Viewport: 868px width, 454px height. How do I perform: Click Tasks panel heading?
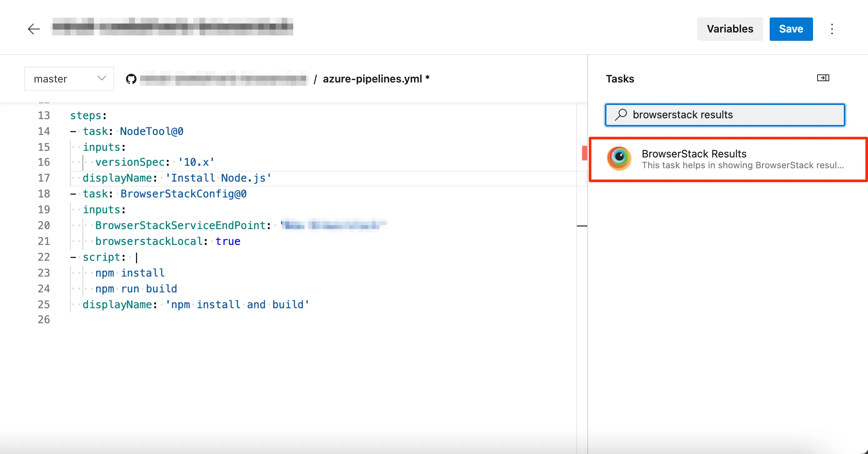point(620,79)
